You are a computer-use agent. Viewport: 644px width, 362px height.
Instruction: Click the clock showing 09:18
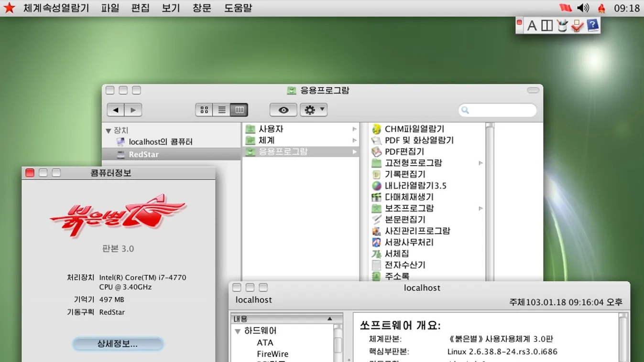[x=627, y=8]
